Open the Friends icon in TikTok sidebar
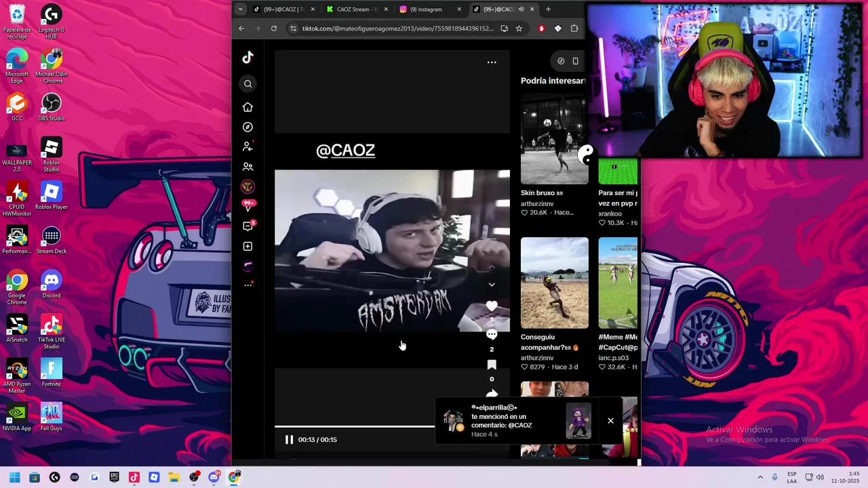Viewport: 868px width, 488px height. (248, 167)
